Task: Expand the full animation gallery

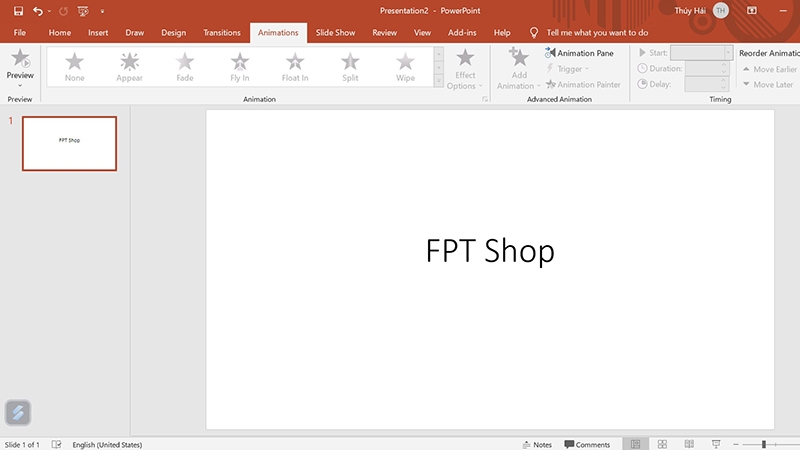Action: point(439,80)
